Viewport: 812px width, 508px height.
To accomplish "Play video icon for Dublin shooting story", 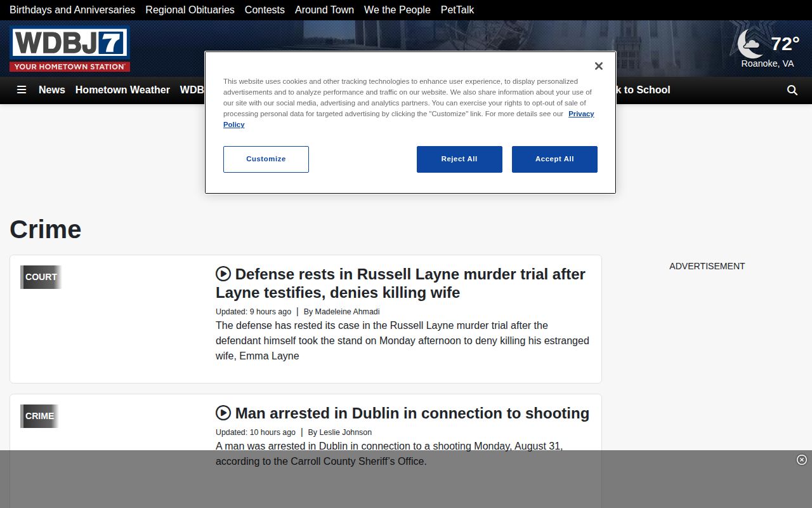I will point(223,413).
